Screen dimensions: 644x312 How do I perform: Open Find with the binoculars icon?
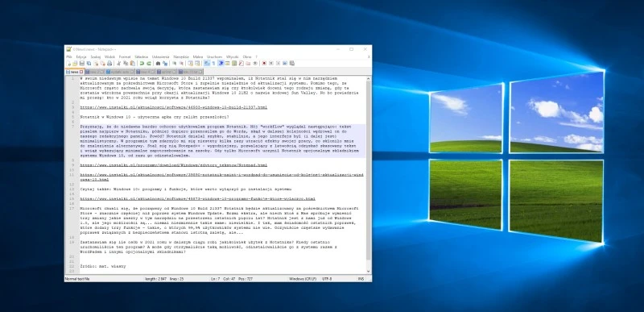[x=158, y=64]
